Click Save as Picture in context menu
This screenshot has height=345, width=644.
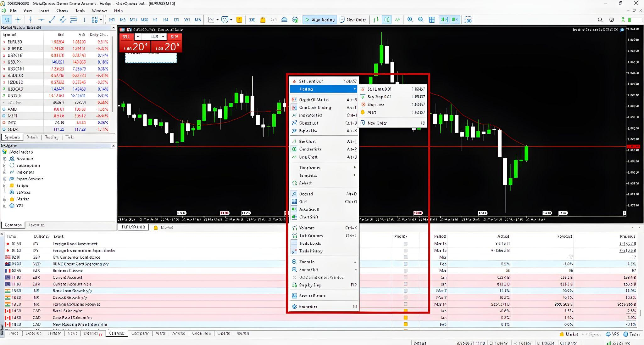tap(324, 296)
